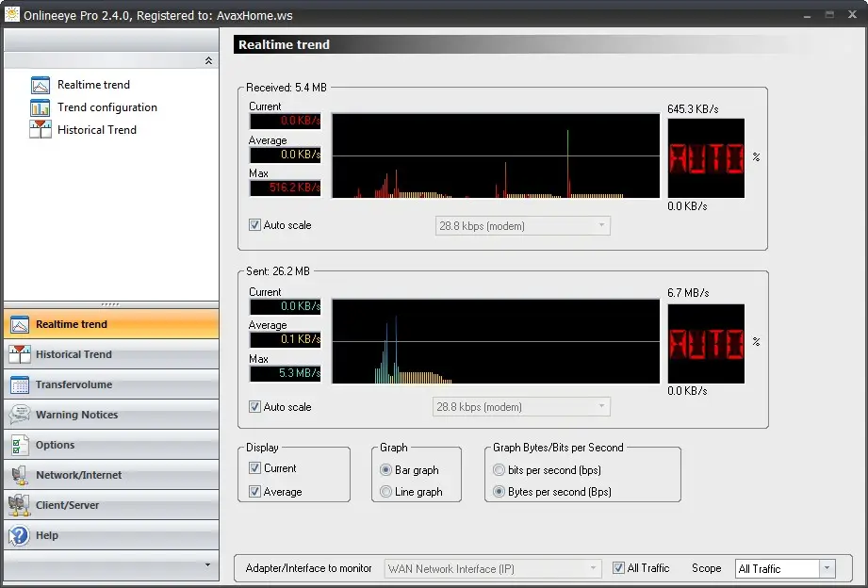
Task: Open the Scope All Traffic dropdown
Action: (x=785, y=568)
